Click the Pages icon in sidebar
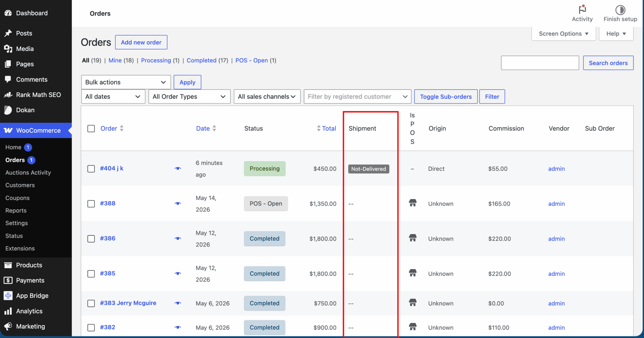Image resolution: width=644 pixels, height=338 pixels. point(8,64)
